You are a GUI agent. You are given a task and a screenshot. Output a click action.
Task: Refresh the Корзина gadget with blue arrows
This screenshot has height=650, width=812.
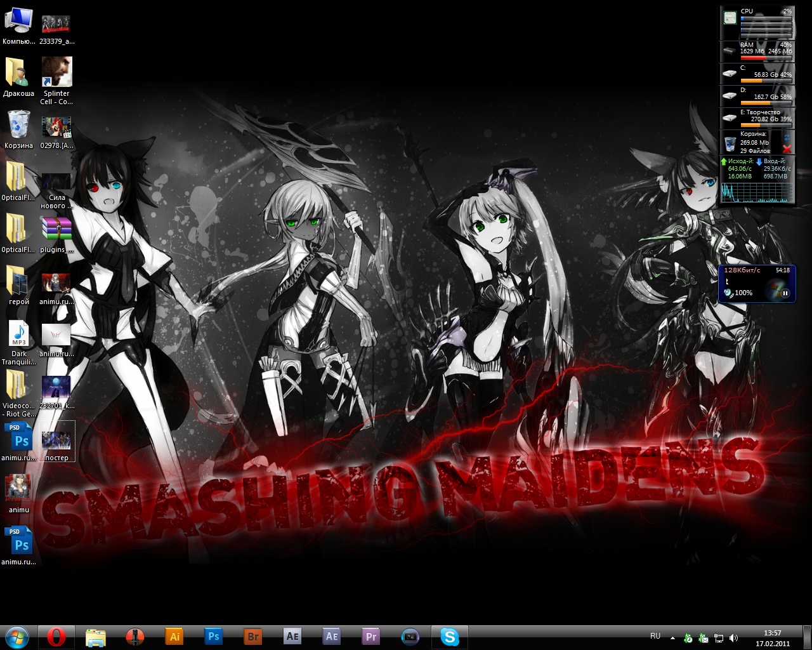point(787,137)
